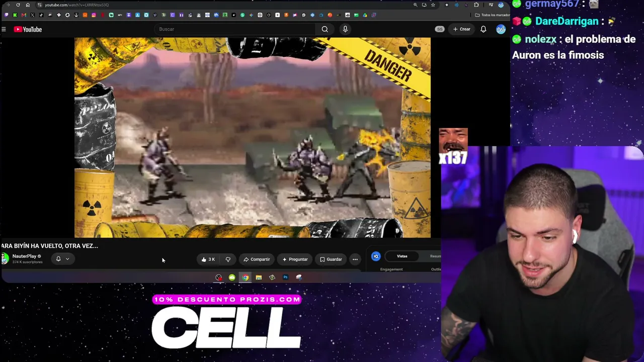The height and width of the screenshot is (362, 644).
Task: Click the browser home button
Action: (28, 5)
